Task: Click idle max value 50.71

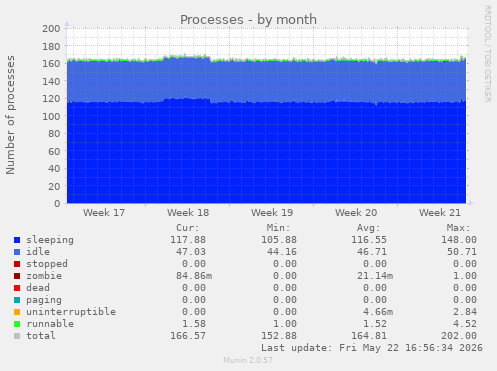Action: pos(462,252)
